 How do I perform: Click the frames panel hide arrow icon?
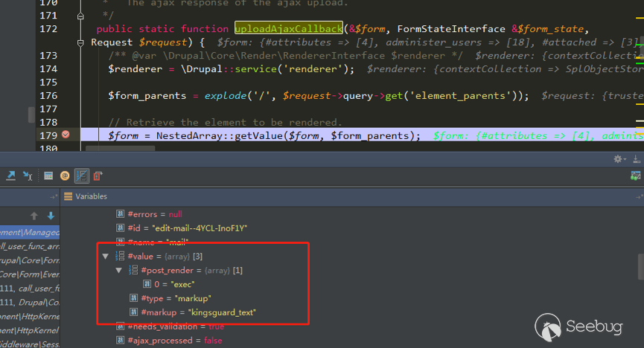(x=54, y=197)
